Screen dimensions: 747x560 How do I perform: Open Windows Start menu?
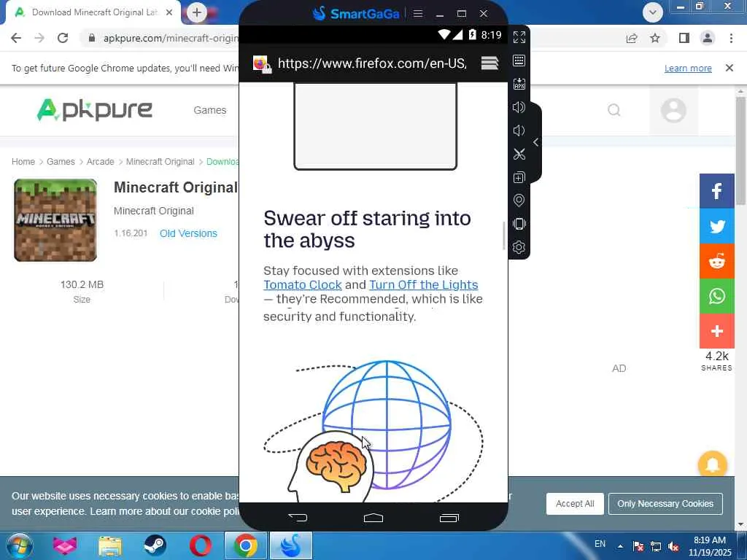point(18,545)
